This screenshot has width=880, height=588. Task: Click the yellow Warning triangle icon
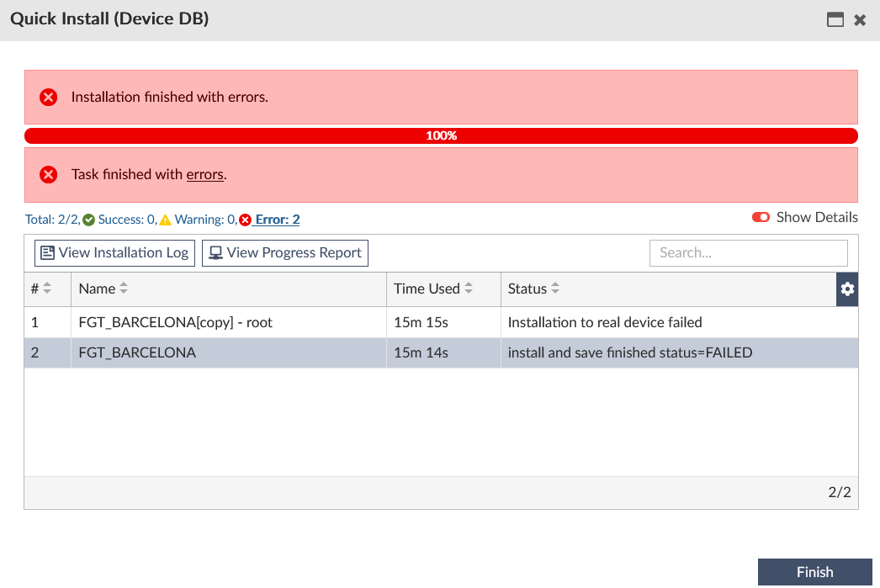coord(165,220)
